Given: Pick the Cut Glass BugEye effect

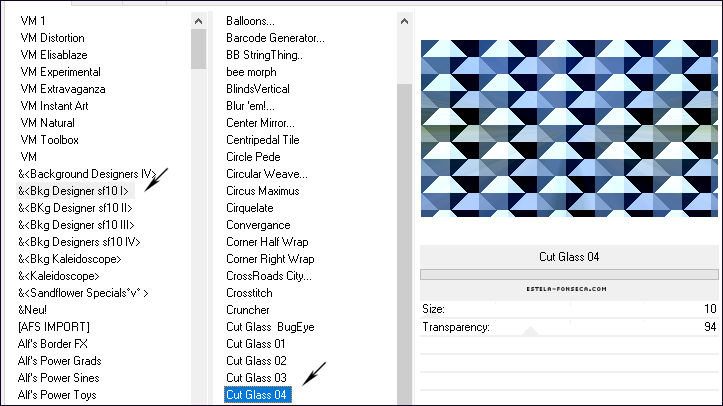Looking at the screenshot, I should coord(270,327).
